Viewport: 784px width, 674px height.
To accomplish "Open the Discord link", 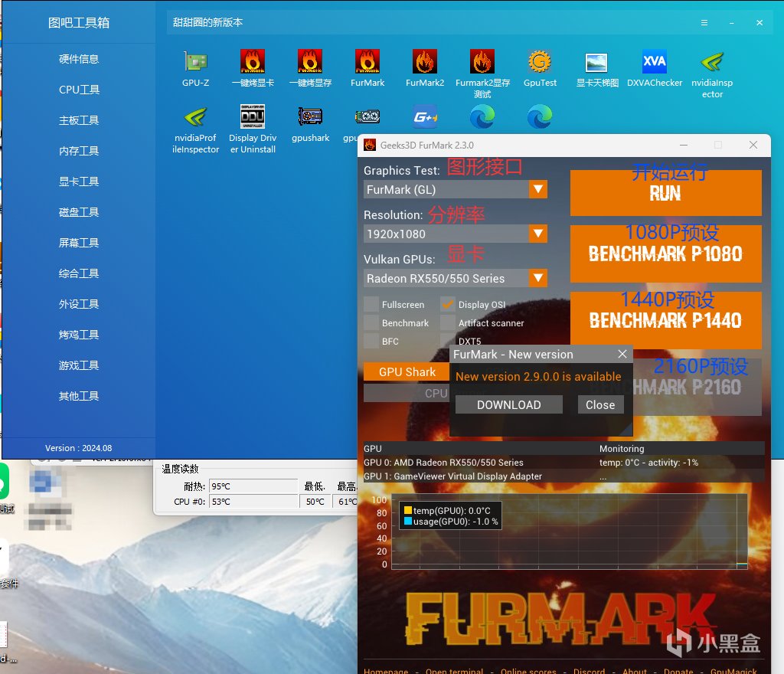I will click(589, 670).
